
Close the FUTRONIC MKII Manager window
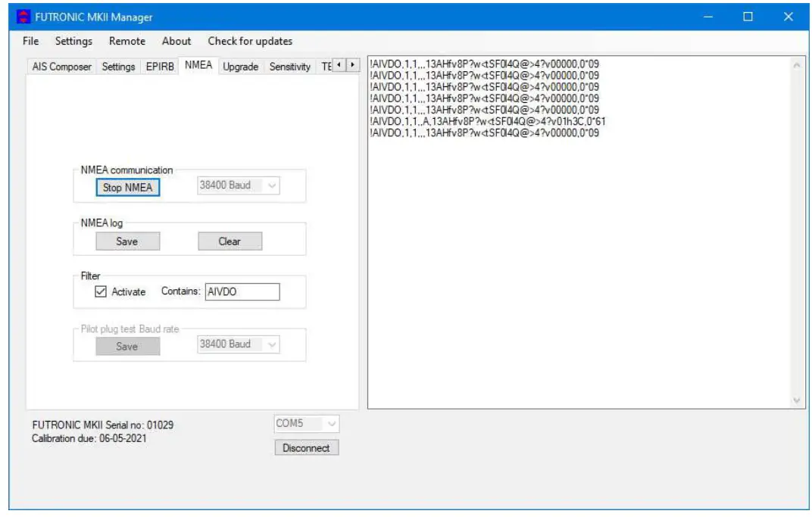tap(788, 17)
